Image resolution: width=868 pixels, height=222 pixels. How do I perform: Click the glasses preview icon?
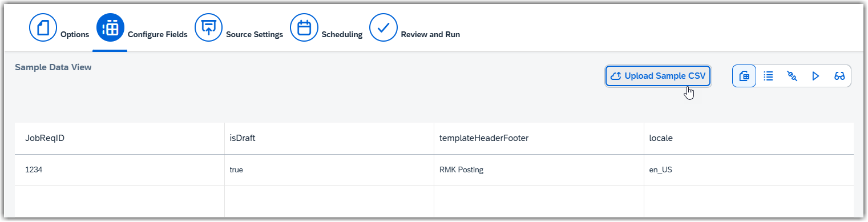pos(839,76)
